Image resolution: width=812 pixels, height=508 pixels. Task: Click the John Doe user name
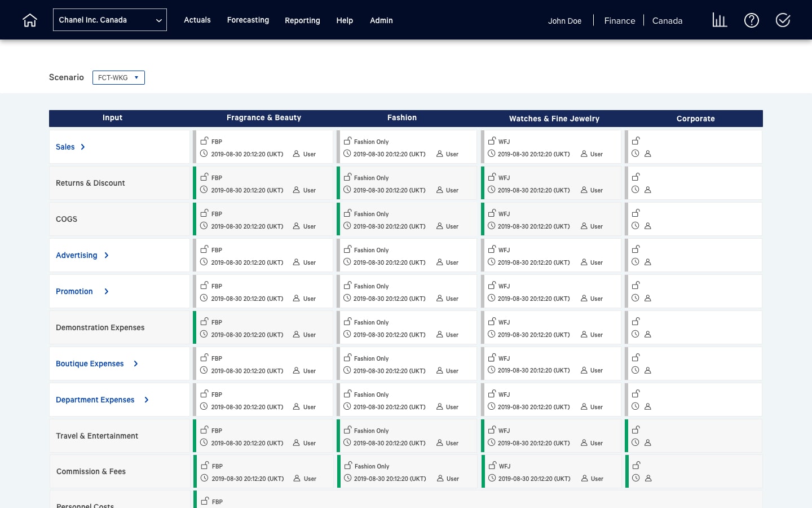click(x=564, y=21)
